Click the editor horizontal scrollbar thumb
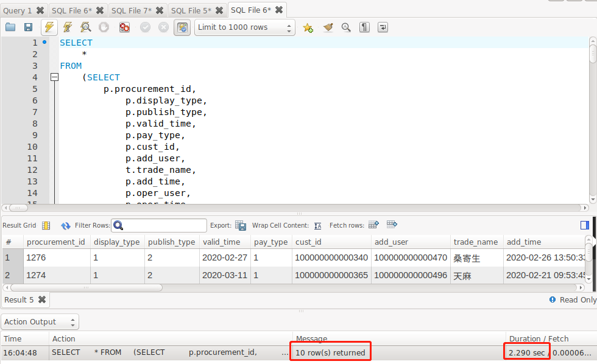The height and width of the screenshot is (364, 597). tap(18, 208)
